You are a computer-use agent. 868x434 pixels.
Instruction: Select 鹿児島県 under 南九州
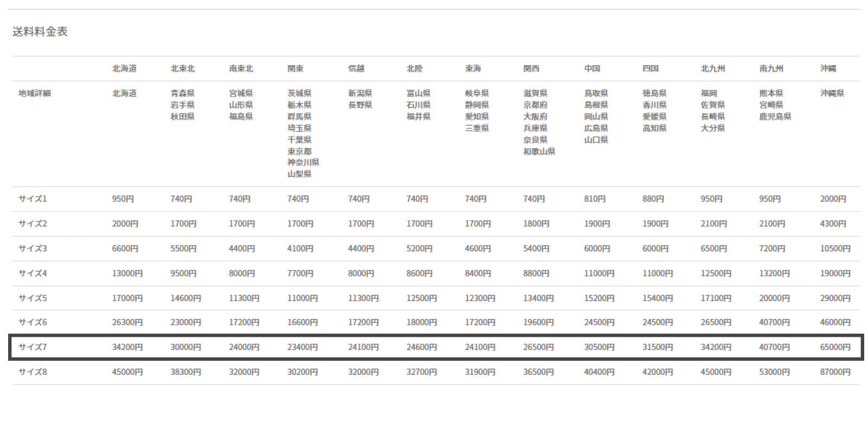pos(775,117)
